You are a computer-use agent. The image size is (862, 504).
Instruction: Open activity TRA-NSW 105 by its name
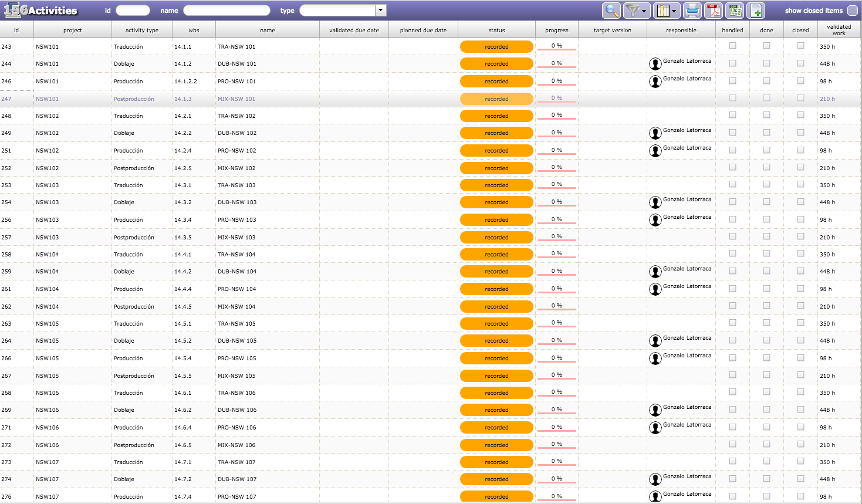[236, 324]
